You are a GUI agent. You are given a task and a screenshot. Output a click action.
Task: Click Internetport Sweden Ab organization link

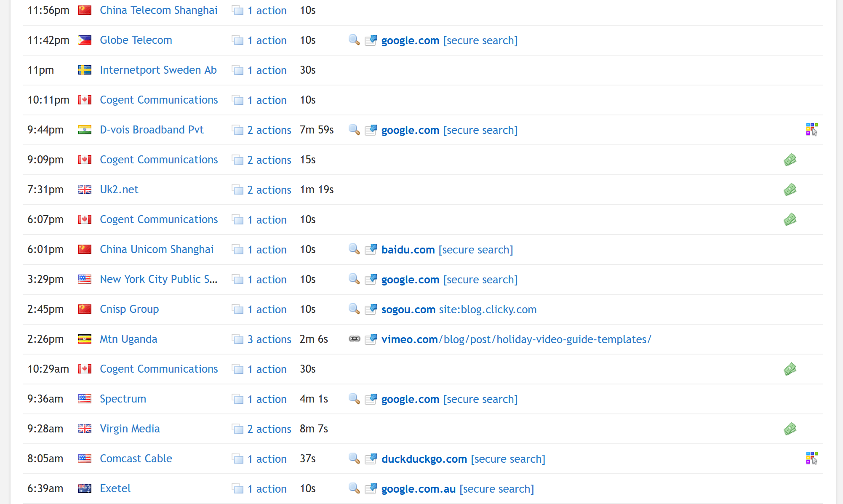[x=158, y=70]
